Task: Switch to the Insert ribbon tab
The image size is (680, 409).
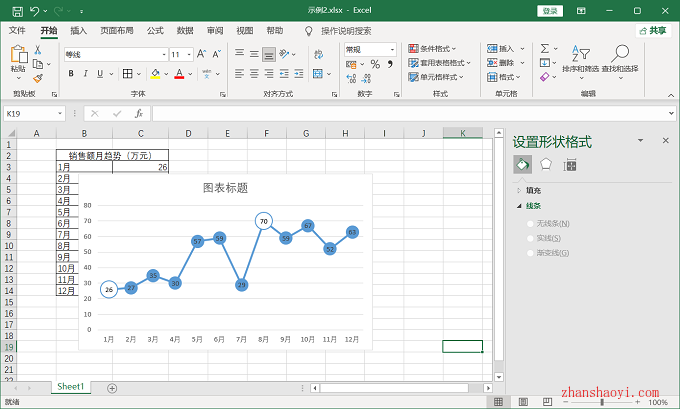Action: click(78, 31)
